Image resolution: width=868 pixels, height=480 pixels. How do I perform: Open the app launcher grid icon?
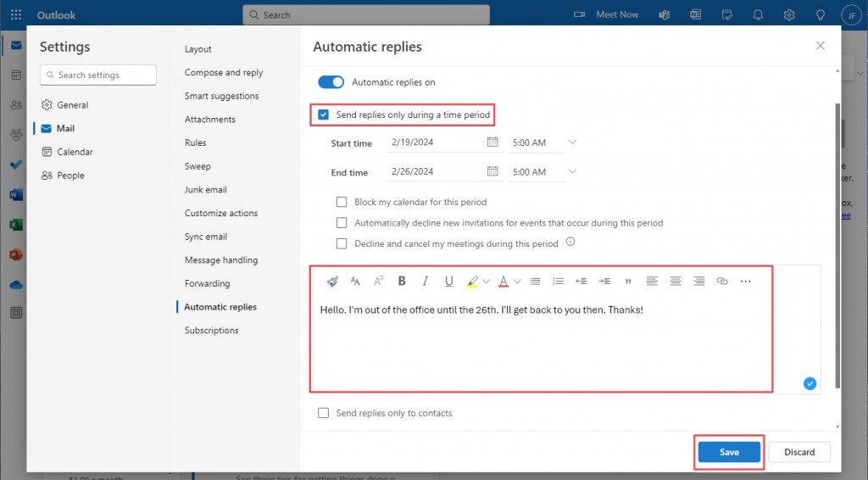click(16, 15)
